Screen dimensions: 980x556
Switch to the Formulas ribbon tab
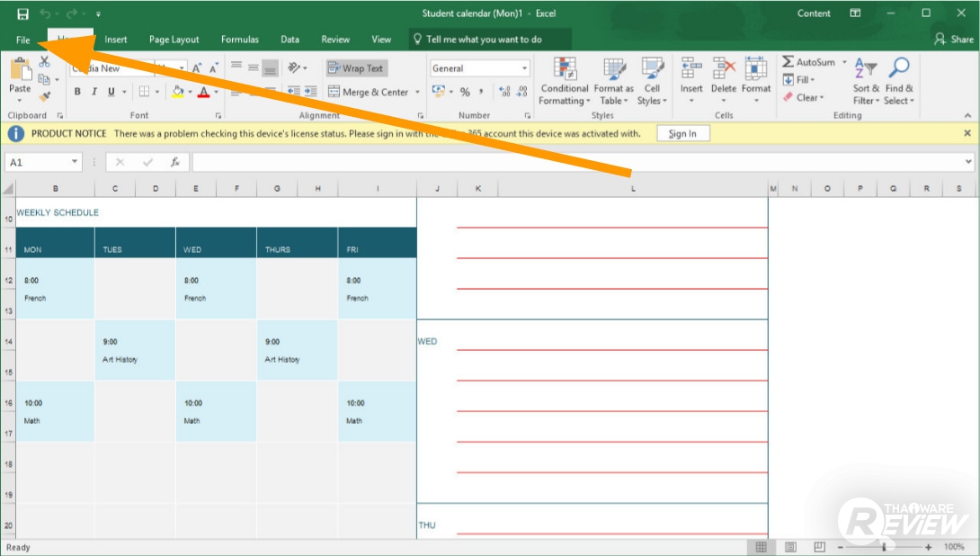click(240, 40)
